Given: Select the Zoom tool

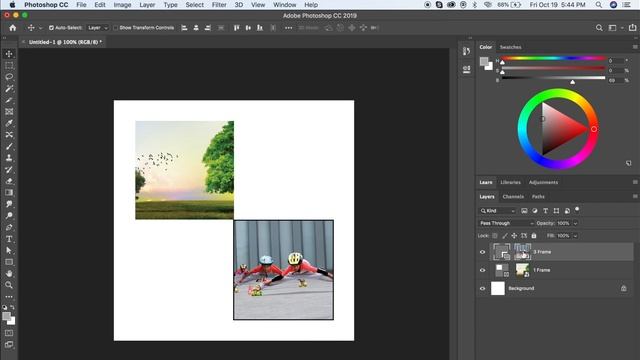Looking at the screenshot, I should [9, 285].
